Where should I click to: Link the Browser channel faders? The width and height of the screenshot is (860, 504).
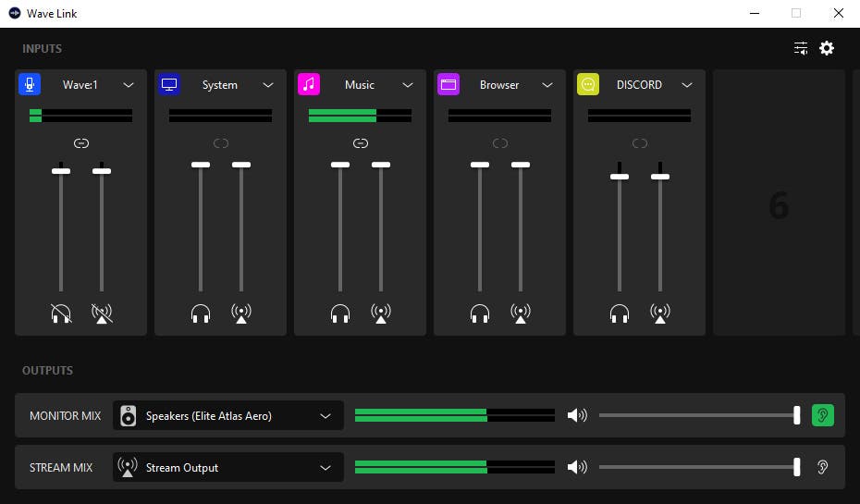point(499,143)
